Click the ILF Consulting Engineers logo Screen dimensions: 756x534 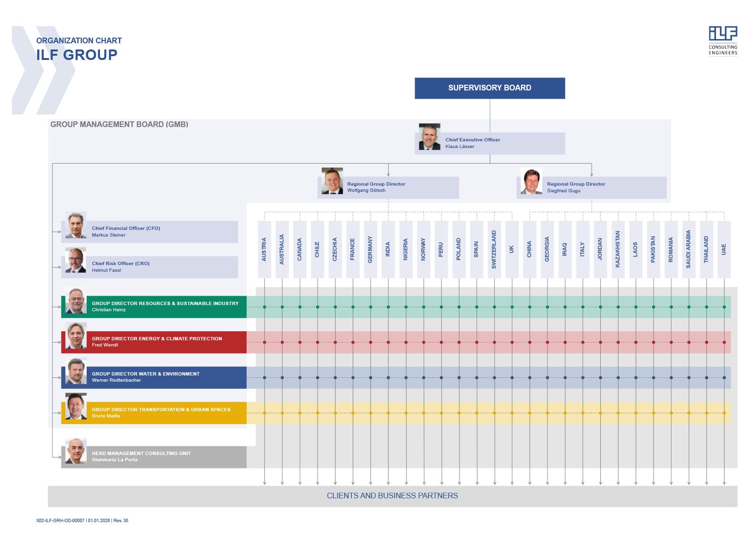point(723,40)
